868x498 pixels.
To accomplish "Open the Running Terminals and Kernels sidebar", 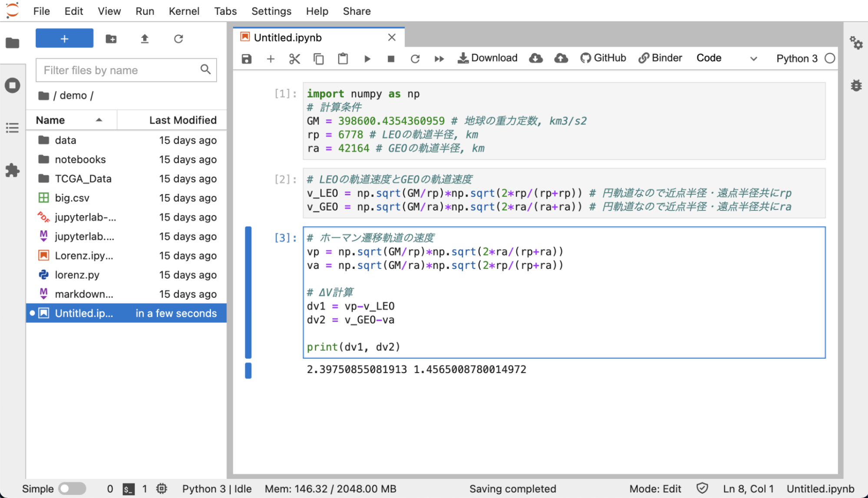I will [x=13, y=85].
